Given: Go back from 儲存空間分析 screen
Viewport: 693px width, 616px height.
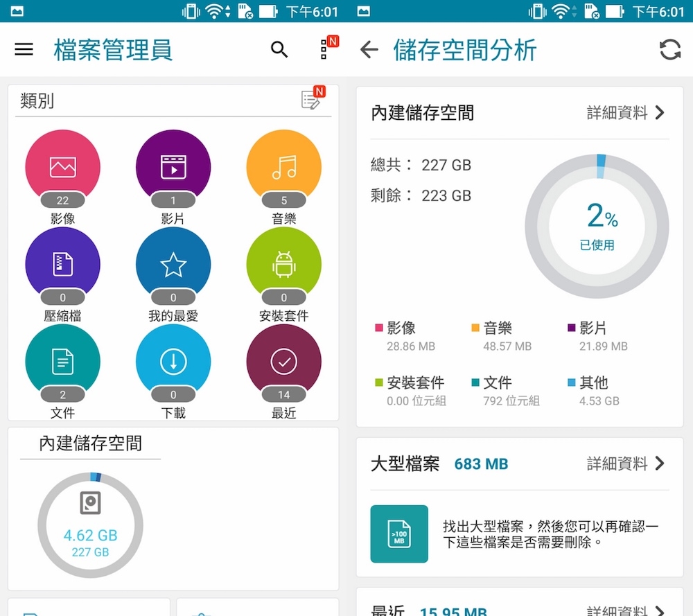Looking at the screenshot, I should (x=369, y=50).
